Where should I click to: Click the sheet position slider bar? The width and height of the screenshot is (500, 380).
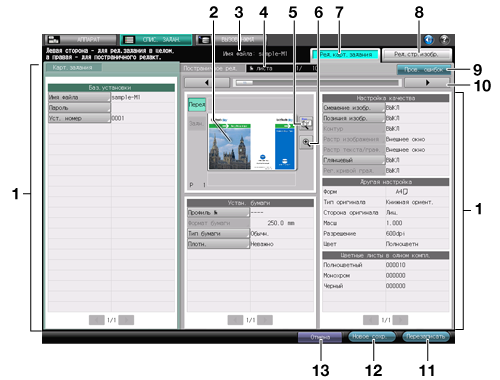click(x=317, y=83)
